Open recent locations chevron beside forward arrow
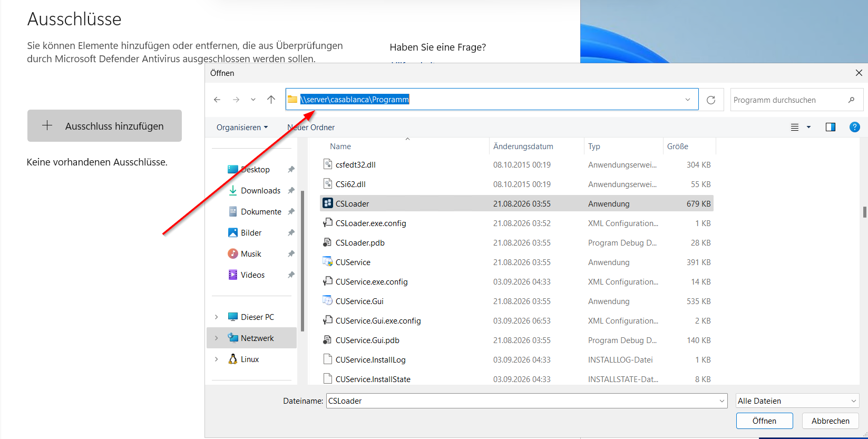The width and height of the screenshot is (868, 439). click(x=253, y=100)
